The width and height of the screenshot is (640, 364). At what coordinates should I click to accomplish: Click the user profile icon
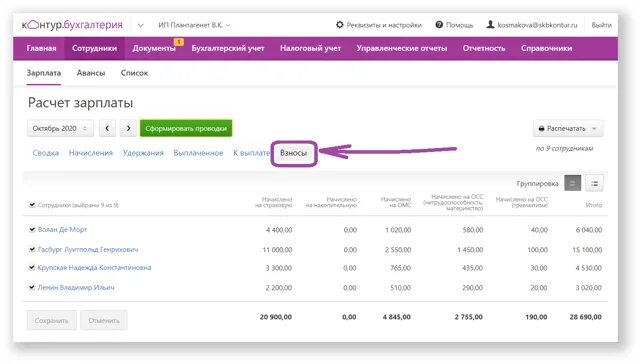tap(490, 25)
